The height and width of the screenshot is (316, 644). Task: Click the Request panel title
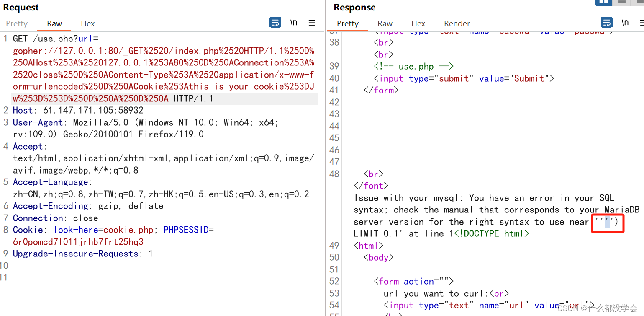pos(21,8)
